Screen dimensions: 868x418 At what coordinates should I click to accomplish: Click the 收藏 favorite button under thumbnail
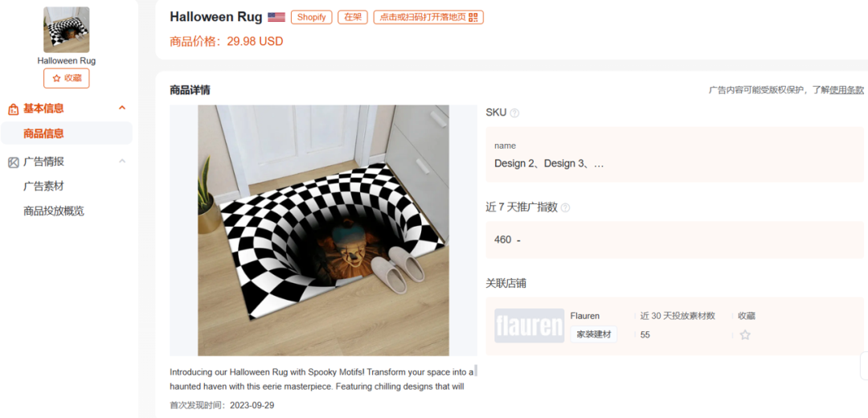coord(67,79)
